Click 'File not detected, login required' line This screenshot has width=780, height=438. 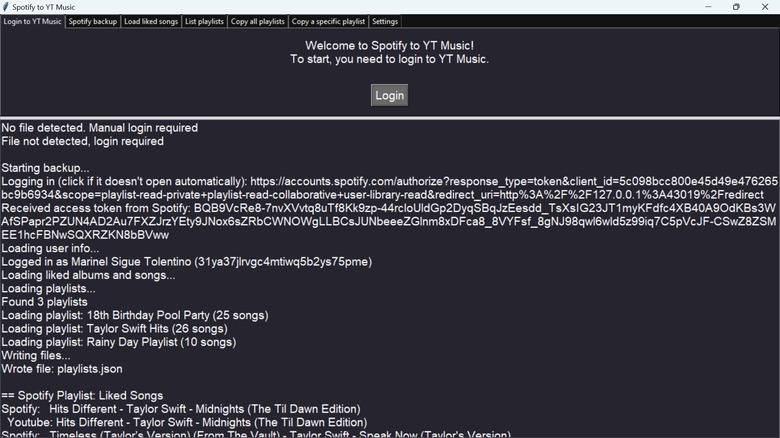tap(83, 141)
